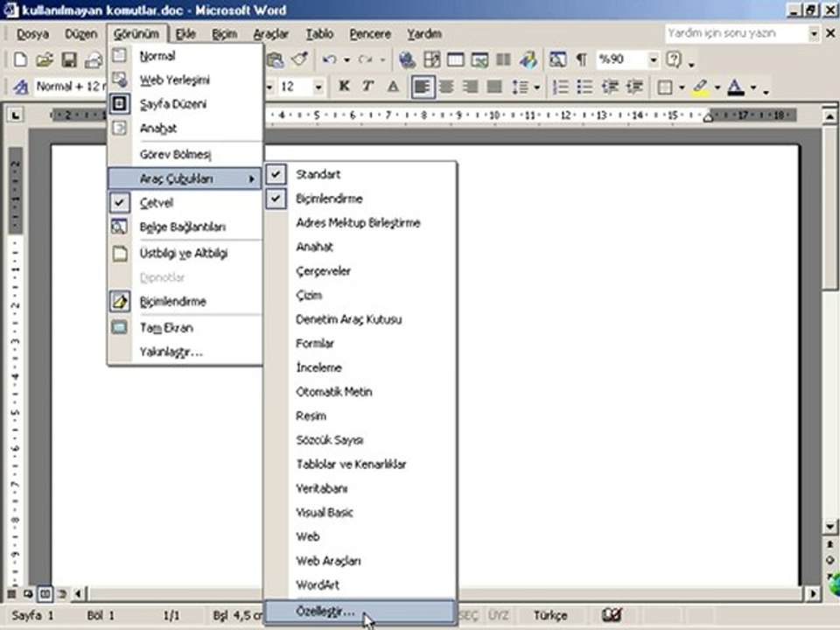
Task: Select align right button
Action: click(x=471, y=87)
